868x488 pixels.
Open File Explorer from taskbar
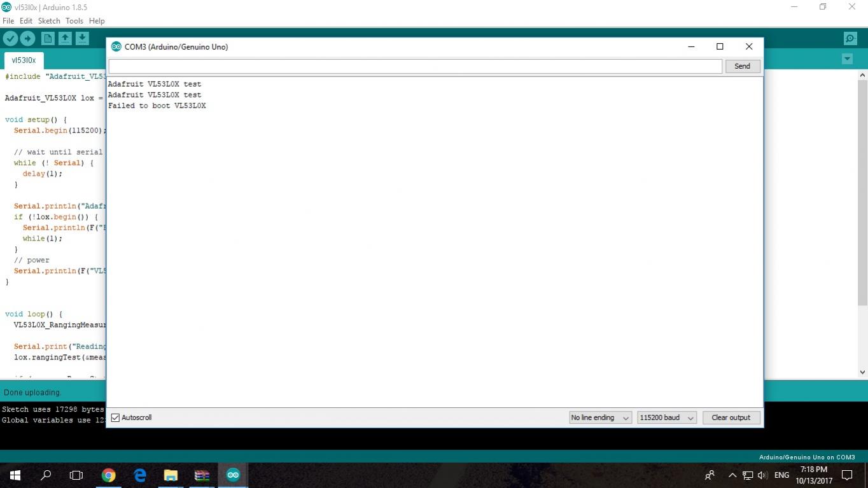[x=171, y=475]
